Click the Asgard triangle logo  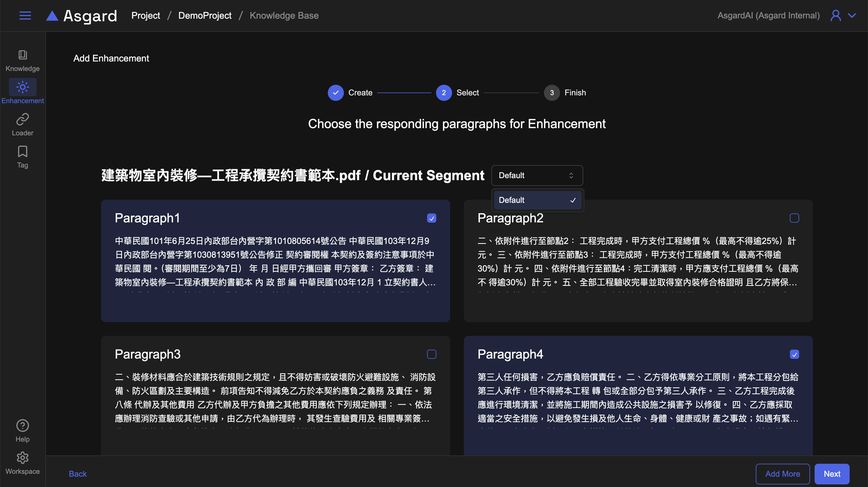(52, 16)
